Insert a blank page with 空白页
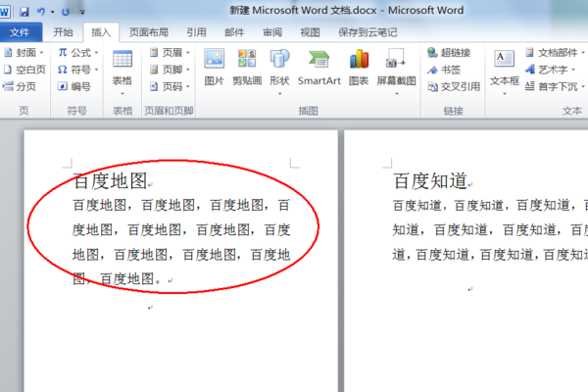This screenshot has height=392, width=588. coord(24,70)
